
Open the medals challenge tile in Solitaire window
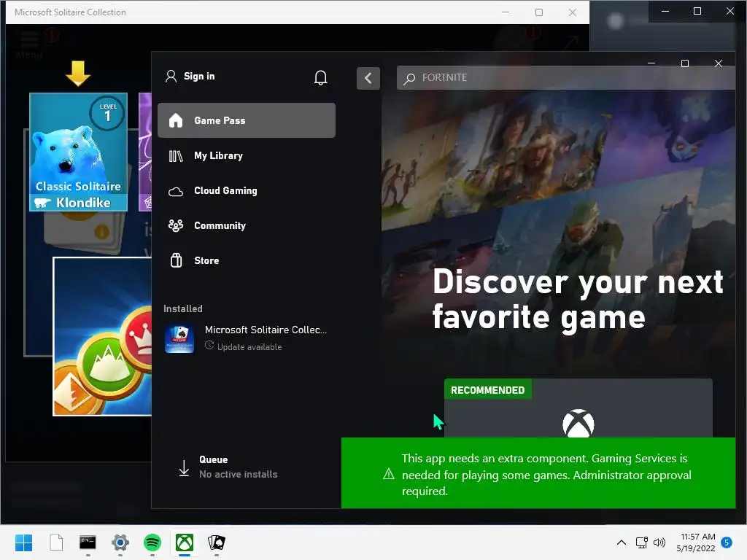[x=102, y=336]
